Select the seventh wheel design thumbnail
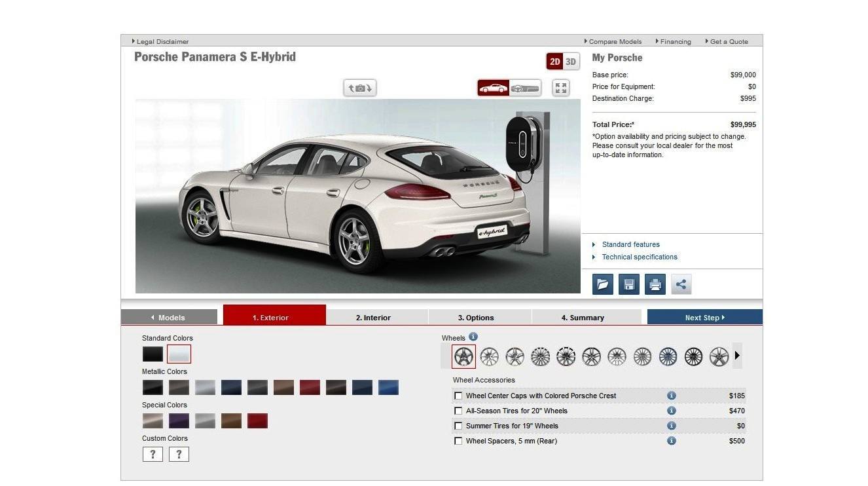This screenshot has width=868, height=486. point(617,356)
